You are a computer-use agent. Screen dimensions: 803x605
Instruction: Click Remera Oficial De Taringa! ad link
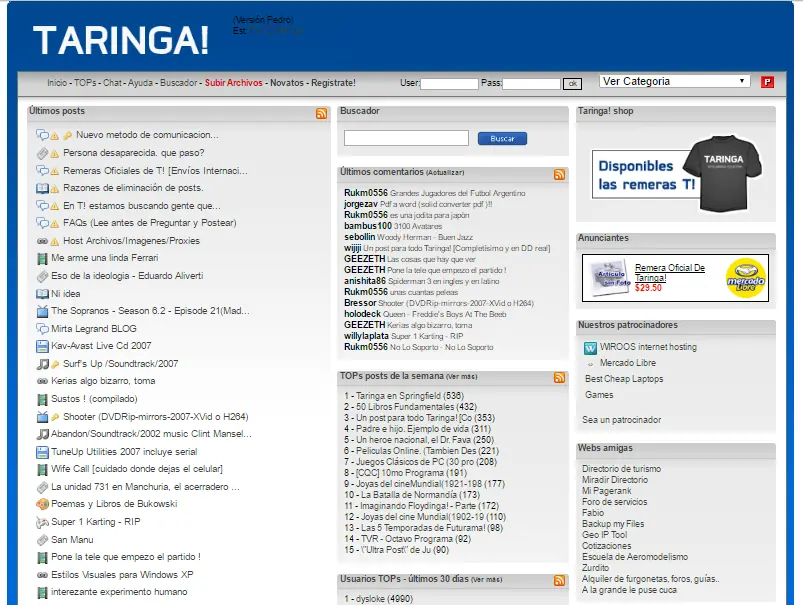(x=669, y=273)
